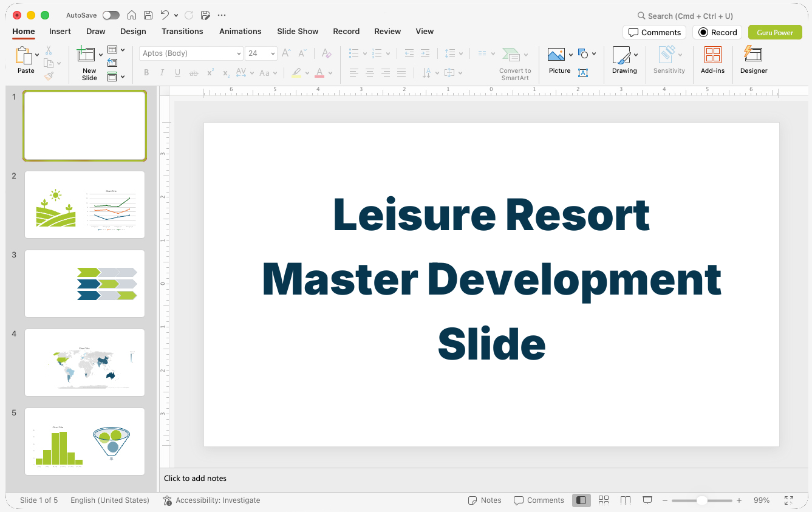Expand the New Slide dropdown arrow
The image size is (812, 512).
[101, 55]
